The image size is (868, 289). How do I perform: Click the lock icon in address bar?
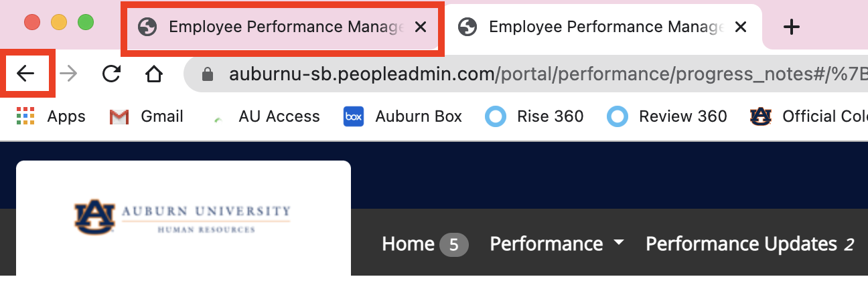click(x=208, y=74)
